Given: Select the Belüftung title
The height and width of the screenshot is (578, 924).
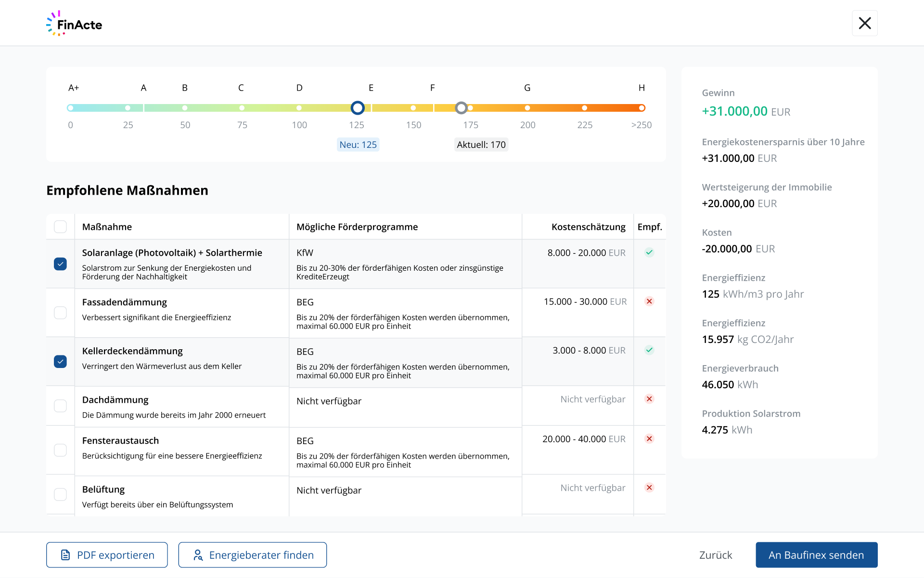Looking at the screenshot, I should point(103,489).
